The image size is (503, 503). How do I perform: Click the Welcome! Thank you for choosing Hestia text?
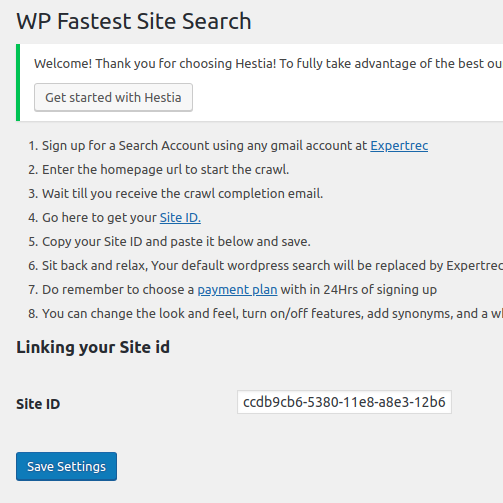pyautogui.click(x=268, y=63)
